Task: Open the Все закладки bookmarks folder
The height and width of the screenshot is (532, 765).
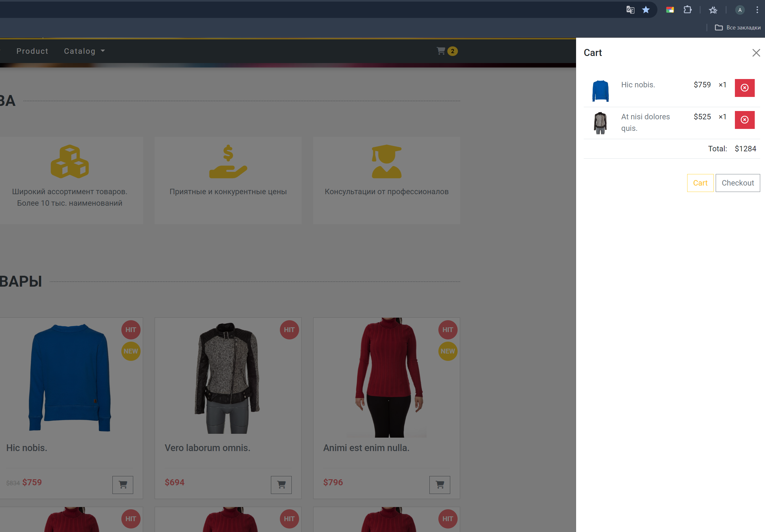Action: point(738,28)
